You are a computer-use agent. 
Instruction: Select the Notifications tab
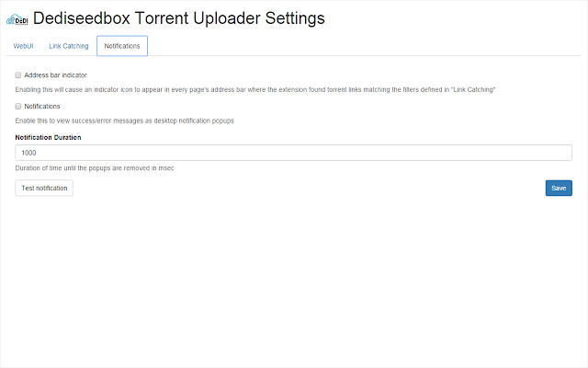(122, 46)
